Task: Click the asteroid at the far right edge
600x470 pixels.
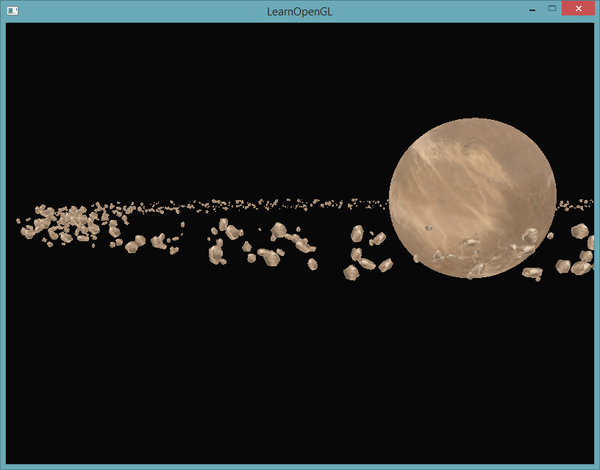Action: tap(580, 231)
